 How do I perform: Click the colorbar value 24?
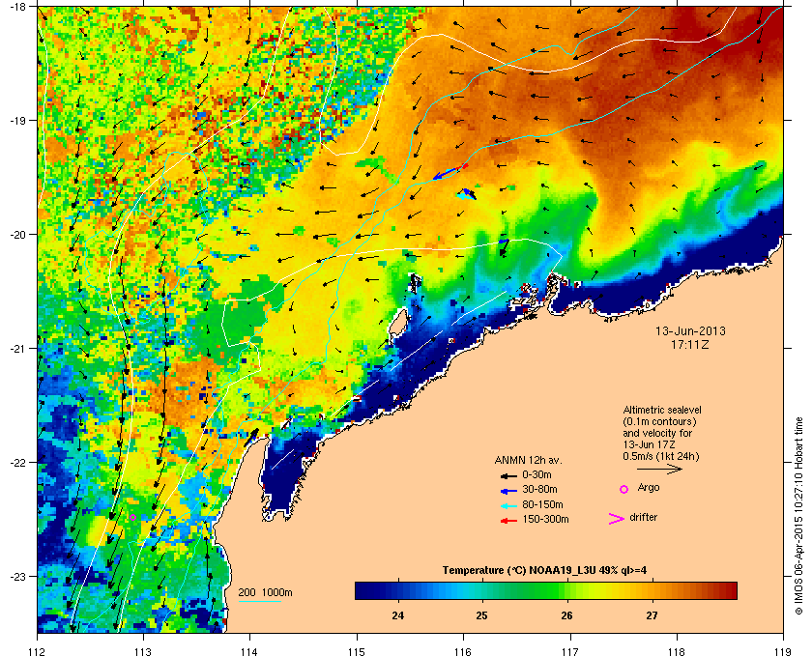[x=397, y=615]
